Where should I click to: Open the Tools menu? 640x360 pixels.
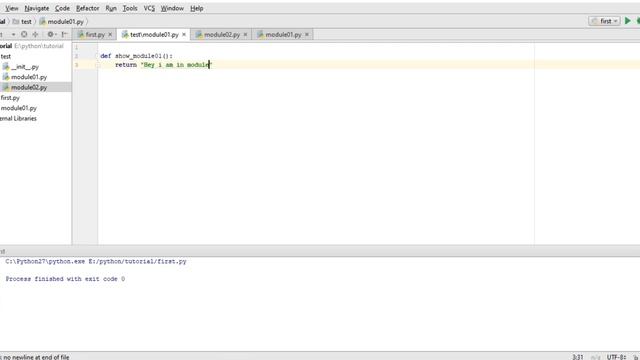pos(130,8)
